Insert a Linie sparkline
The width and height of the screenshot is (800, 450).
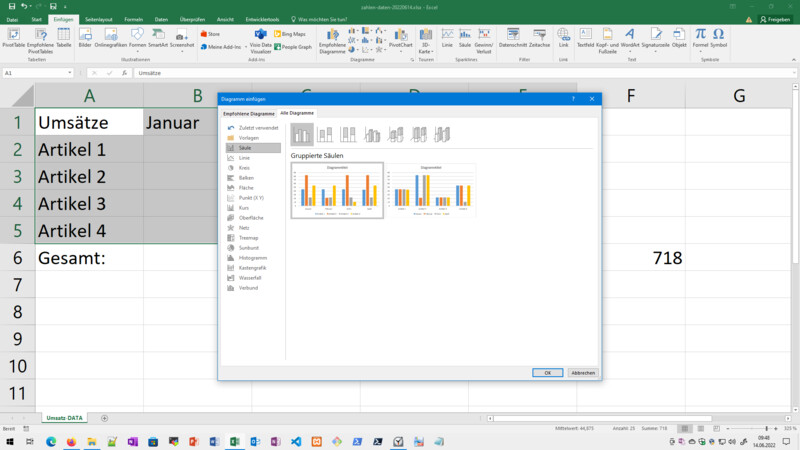(x=447, y=38)
